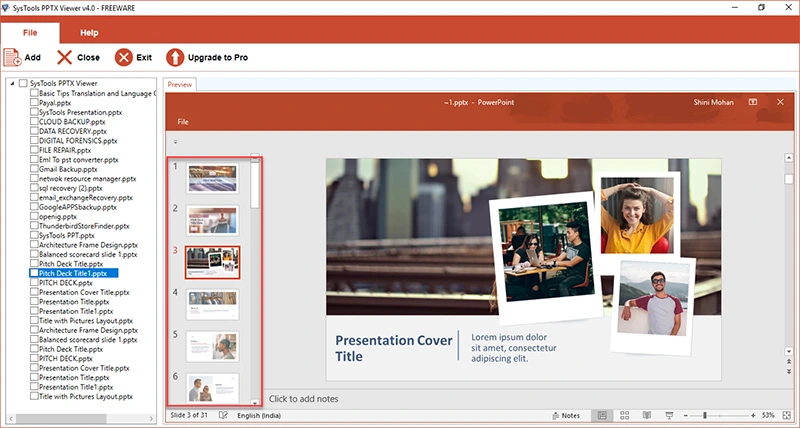
Task: Click the Exit toolbar icon
Action: [123, 57]
